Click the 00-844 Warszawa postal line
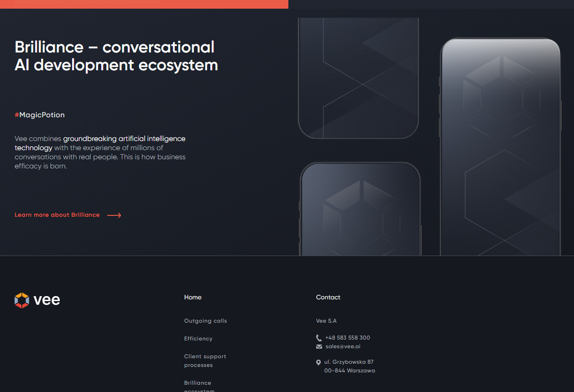This screenshot has height=392, width=574. pyautogui.click(x=350, y=371)
